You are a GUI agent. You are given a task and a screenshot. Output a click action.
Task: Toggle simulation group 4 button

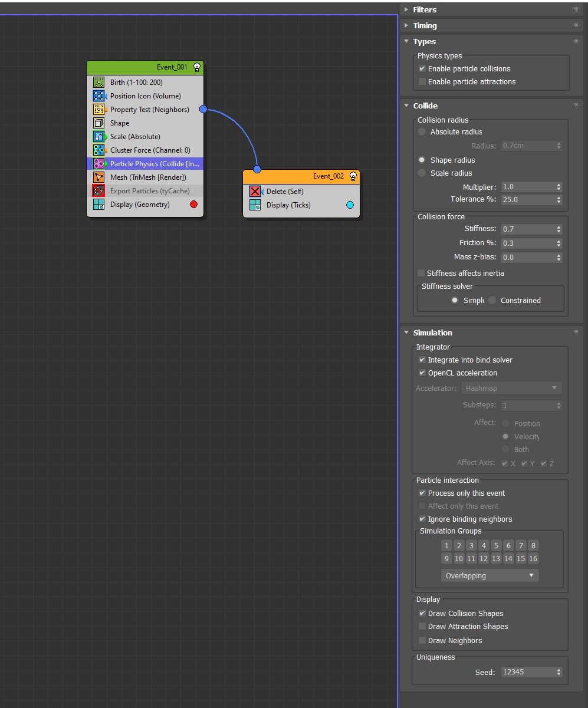[484, 546]
